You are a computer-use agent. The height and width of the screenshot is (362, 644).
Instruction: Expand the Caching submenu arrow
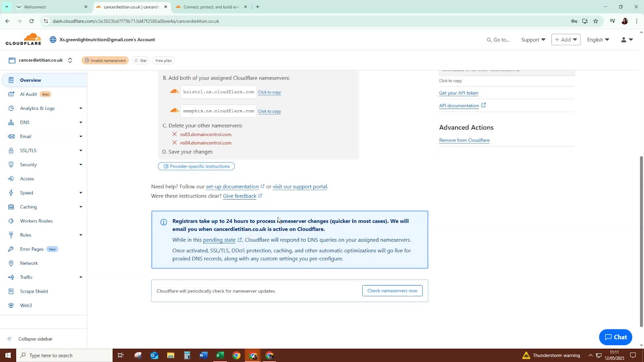[x=81, y=207]
